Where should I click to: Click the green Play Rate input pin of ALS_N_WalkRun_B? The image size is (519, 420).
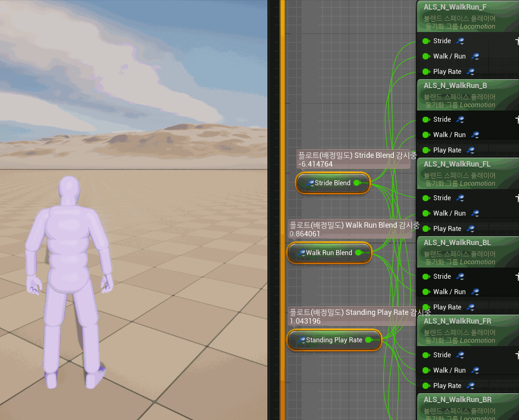point(426,150)
